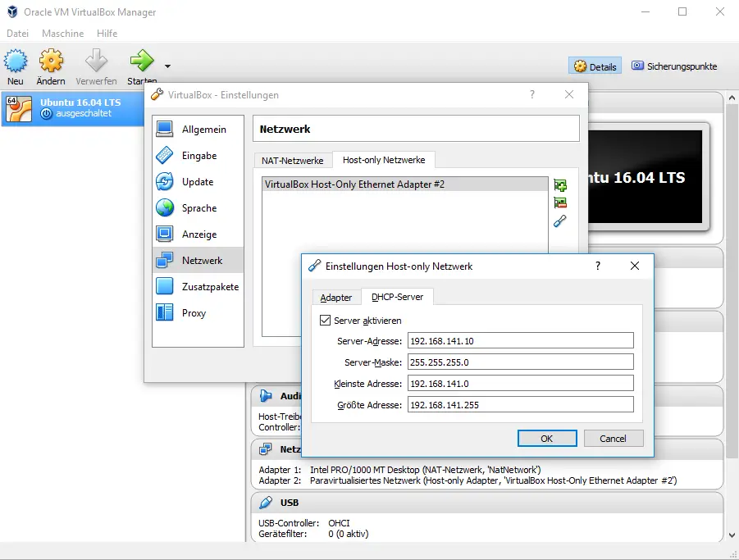This screenshot has height=560, width=739.
Task: Open the Maschine menu
Action: coord(62,34)
